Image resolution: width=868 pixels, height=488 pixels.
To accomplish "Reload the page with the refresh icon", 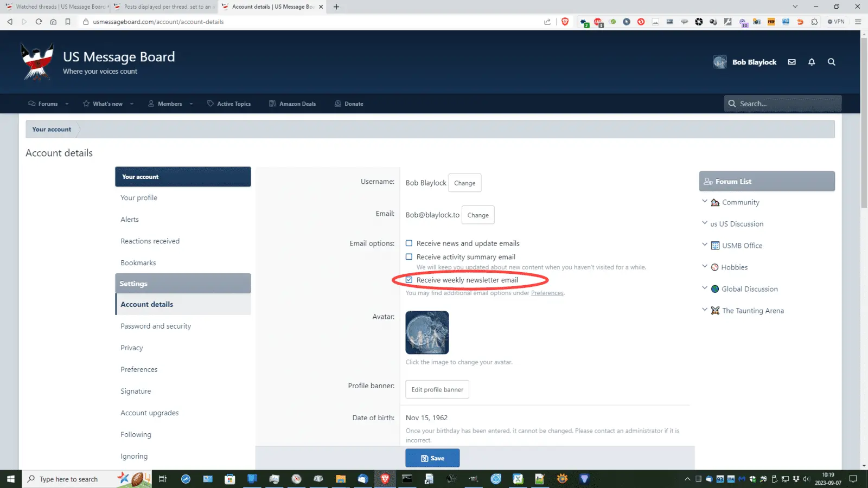I will point(39,22).
